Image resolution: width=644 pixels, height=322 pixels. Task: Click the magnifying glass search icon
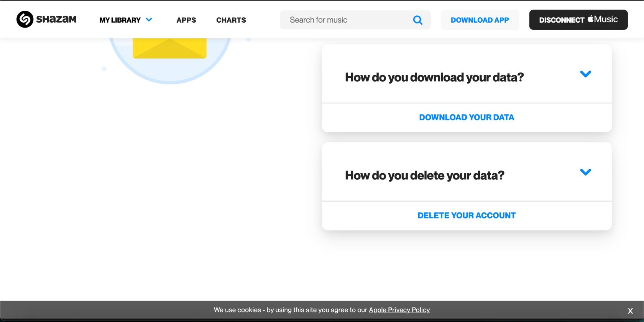[418, 20]
